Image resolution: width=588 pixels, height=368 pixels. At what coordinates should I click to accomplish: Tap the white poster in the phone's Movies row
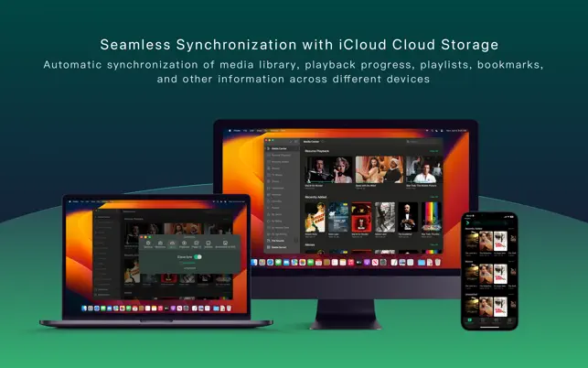(500, 274)
